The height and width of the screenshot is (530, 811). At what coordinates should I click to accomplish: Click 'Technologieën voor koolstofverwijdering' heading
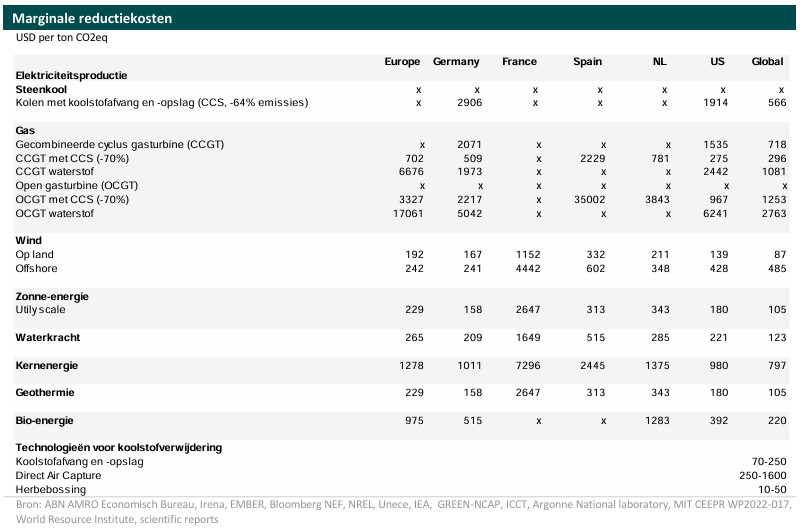[x=118, y=447]
